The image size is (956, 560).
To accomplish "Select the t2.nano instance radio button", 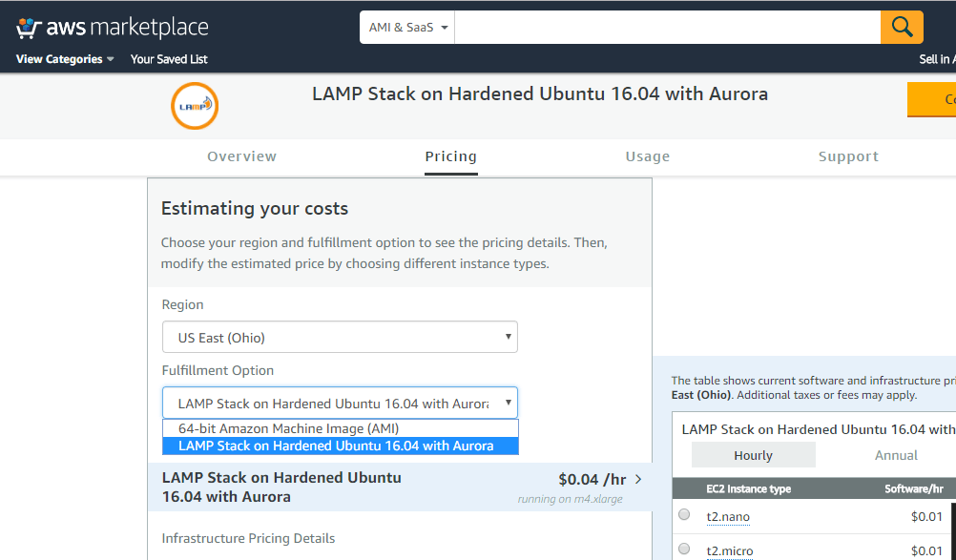I will coord(684,515).
